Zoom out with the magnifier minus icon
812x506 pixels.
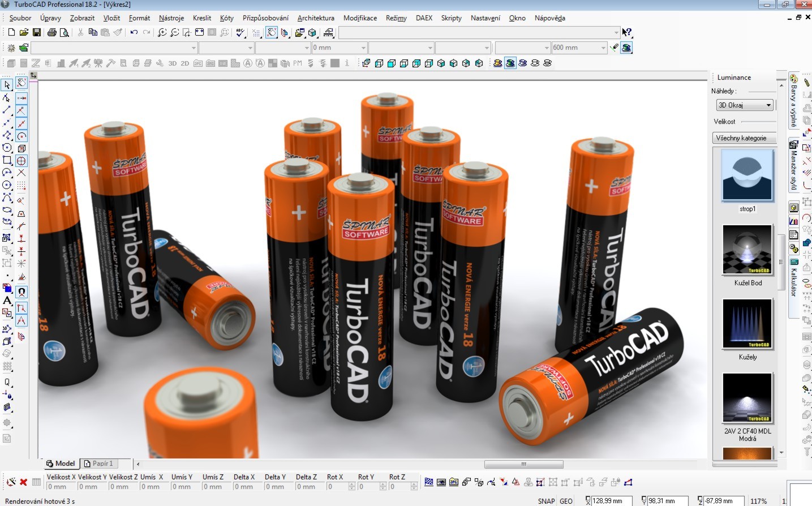(x=175, y=33)
